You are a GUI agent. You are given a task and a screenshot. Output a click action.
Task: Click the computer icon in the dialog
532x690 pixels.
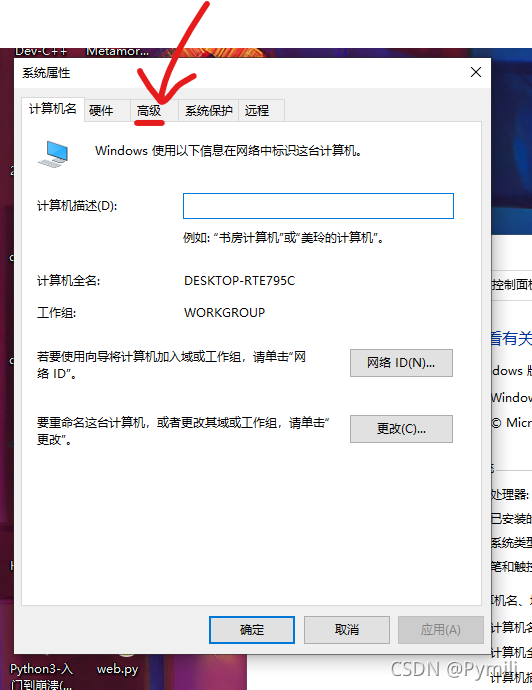pos(53,154)
